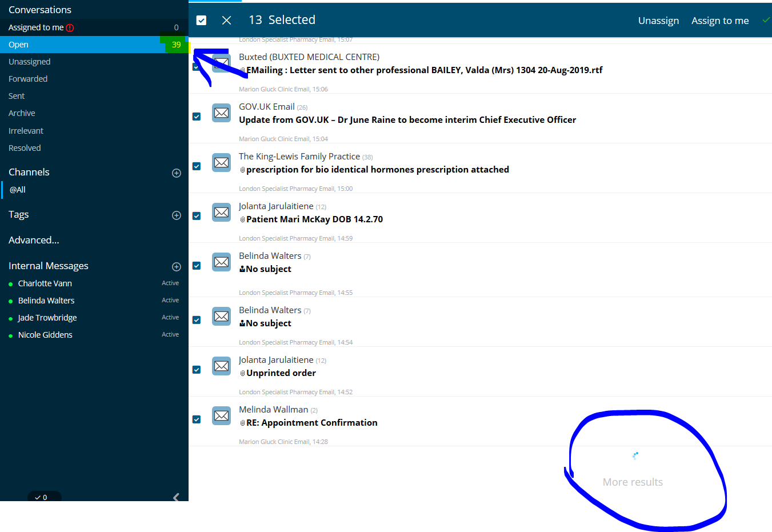Click sender name GOV.UK Email

point(267,107)
